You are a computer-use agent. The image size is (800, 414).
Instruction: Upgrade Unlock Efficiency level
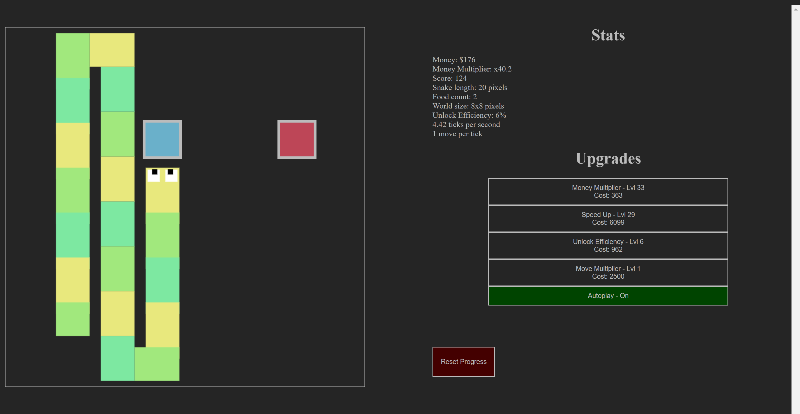point(607,245)
